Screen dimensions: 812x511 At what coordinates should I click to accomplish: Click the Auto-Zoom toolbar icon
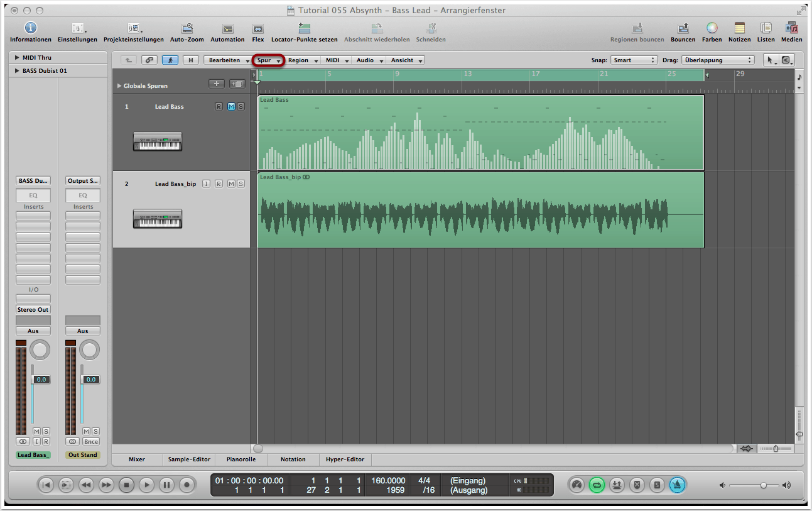(187, 28)
